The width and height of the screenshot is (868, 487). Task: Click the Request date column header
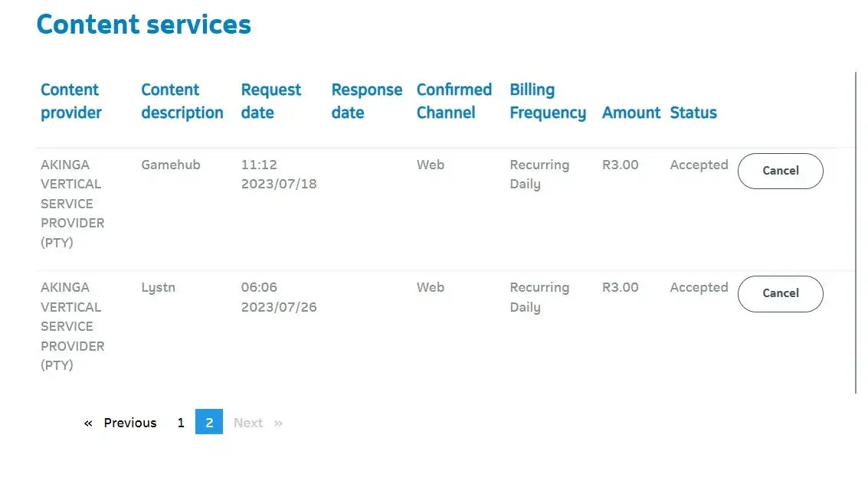tap(270, 101)
